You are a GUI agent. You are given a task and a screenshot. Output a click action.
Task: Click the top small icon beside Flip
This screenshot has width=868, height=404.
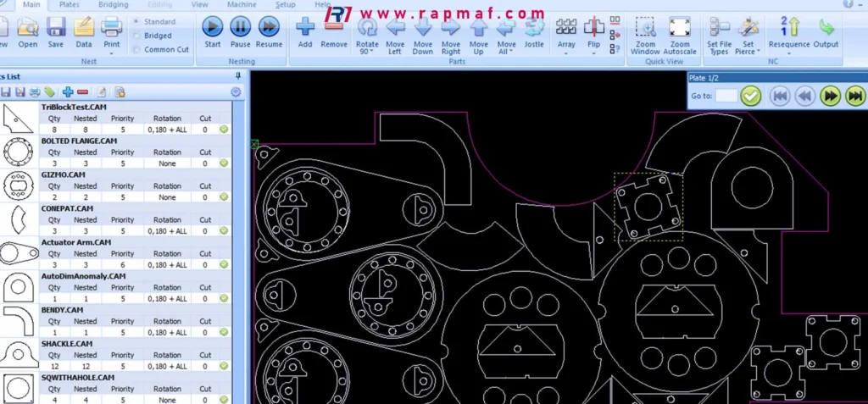(x=615, y=21)
